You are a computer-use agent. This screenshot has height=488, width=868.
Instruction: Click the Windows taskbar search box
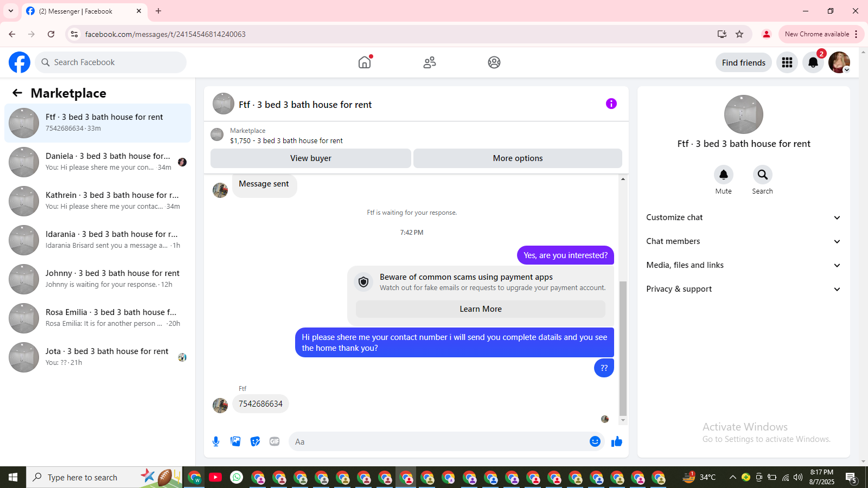tap(104, 477)
